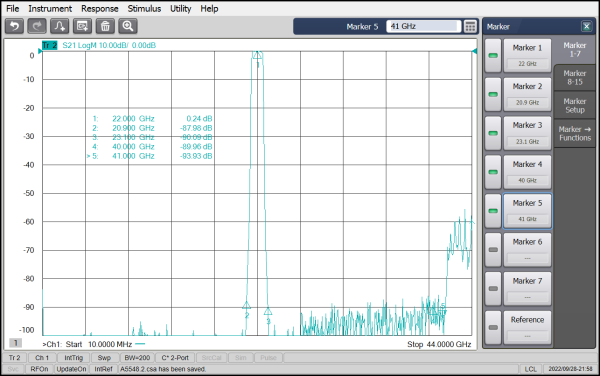Click the Start 10.0000 MHz label
Image resolution: width=600 pixels, height=376 pixels.
[x=99, y=344]
